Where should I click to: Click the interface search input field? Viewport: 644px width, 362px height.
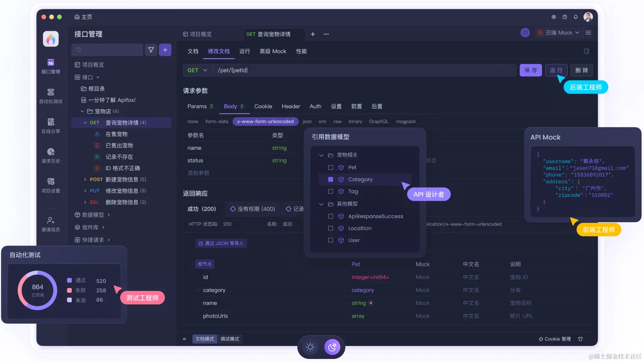107,50
